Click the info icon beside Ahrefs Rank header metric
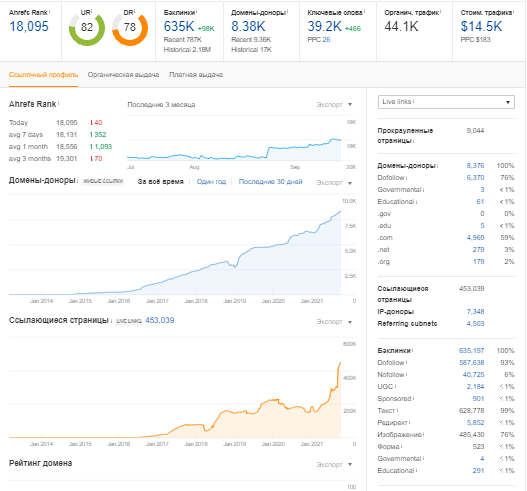 [49, 11]
